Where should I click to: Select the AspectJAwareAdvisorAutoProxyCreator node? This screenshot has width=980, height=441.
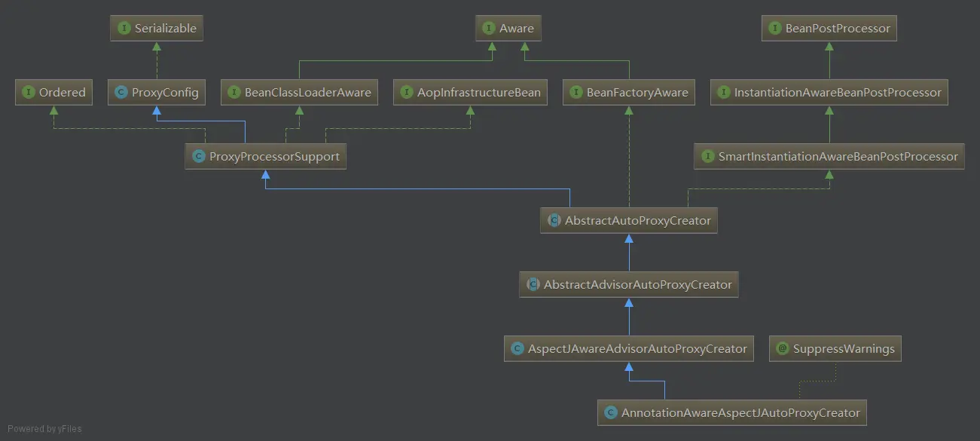(629, 349)
